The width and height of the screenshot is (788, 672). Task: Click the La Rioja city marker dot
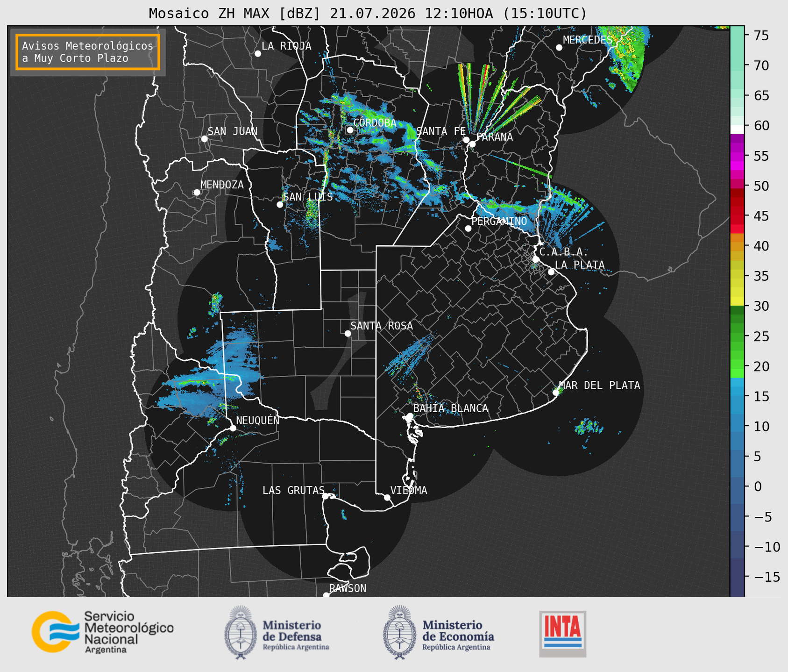click(x=258, y=54)
